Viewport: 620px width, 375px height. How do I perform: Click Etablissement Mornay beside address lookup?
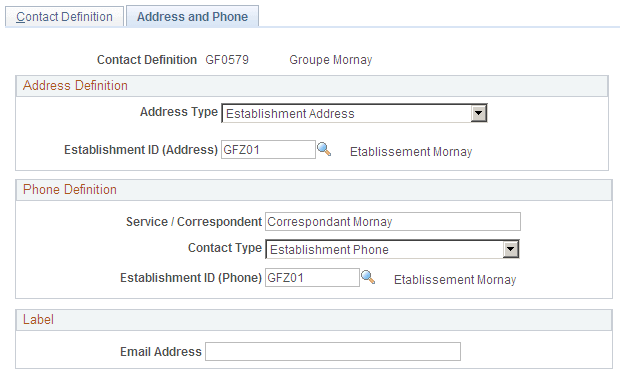(x=411, y=152)
